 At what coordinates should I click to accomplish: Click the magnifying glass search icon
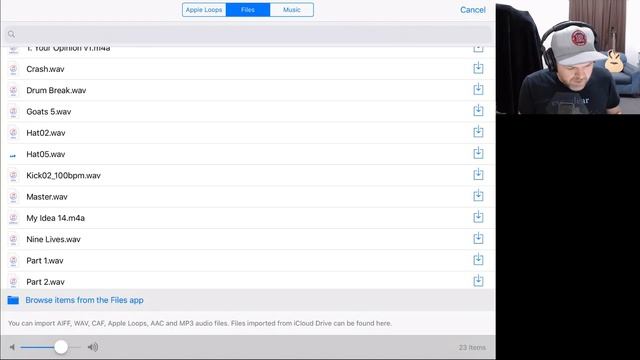pos(11,34)
